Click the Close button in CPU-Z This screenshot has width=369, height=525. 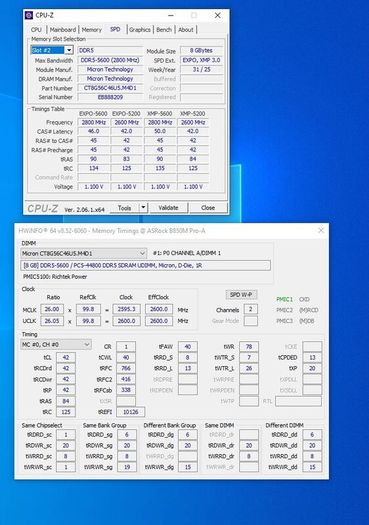(208, 208)
